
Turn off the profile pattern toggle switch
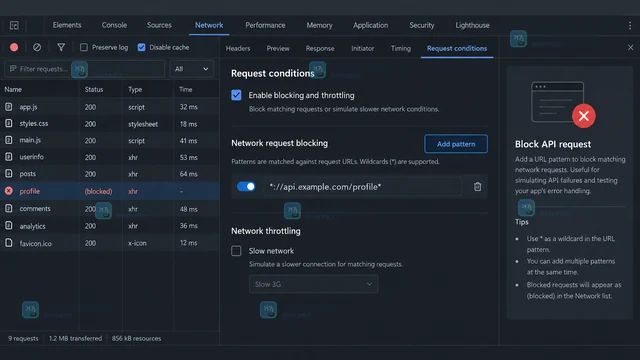pyautogui.click(x=246, y=187)
